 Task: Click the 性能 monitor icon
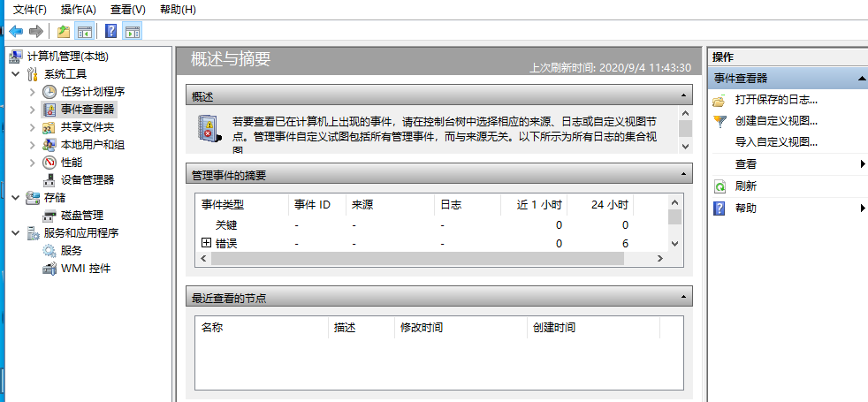49,163
